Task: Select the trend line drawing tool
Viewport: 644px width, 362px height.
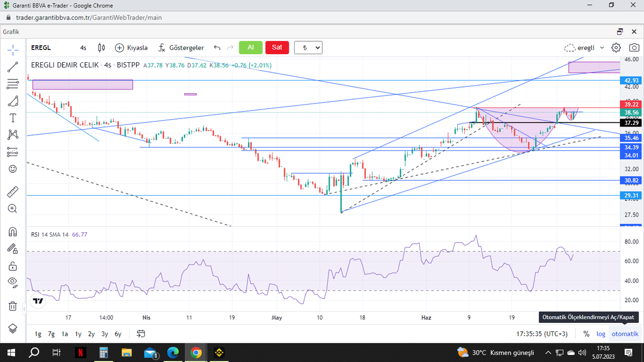Action: pos(13,67)
